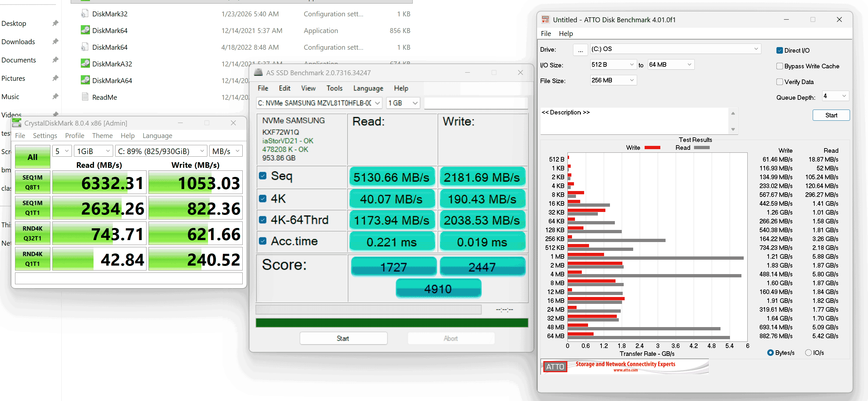Close the AS SSD Benchmark window
The height and width of the screenshot is (401, 868).
pyautogui.click(x=520, y=73)
